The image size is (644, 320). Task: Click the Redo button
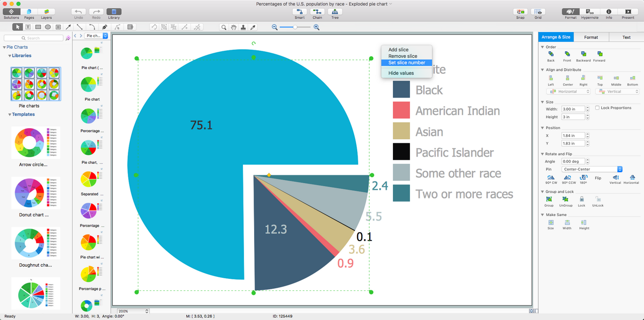pos(96,12)
